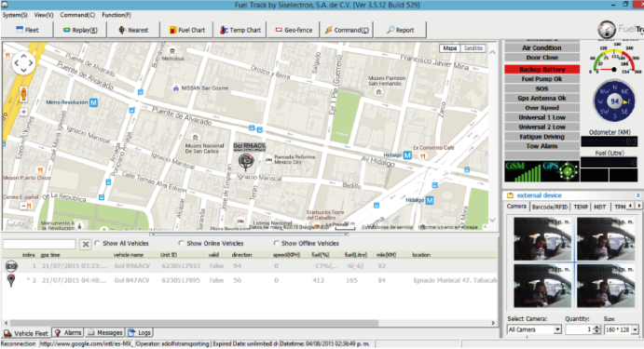Open the Command(C) menu
The width and height of the screenshot is (644, 349).
(x=77, y=15)
